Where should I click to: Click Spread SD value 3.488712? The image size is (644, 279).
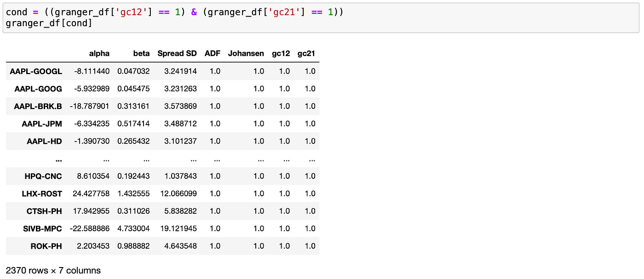180,124
